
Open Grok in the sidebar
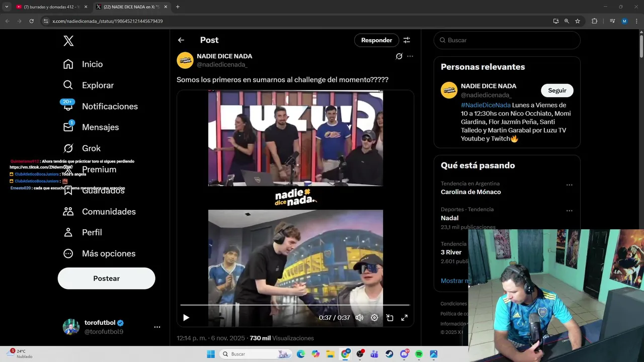click(82, 148)
